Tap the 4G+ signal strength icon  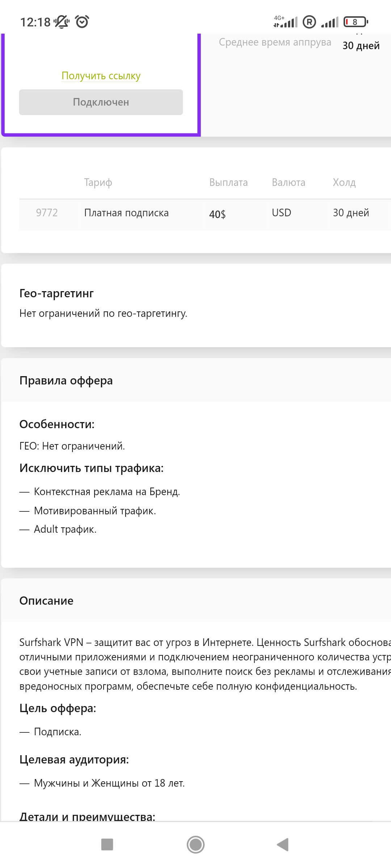pos(286,22)
